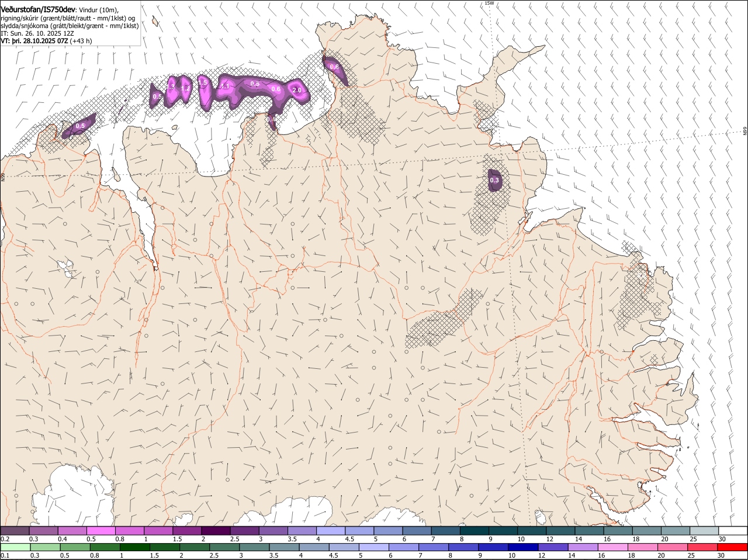Image resolution: width=748 pixels, height=560 pixels.
Task: Click the dull purple 0.2–0.3 snow legend swatch
Action: [15, 530]
